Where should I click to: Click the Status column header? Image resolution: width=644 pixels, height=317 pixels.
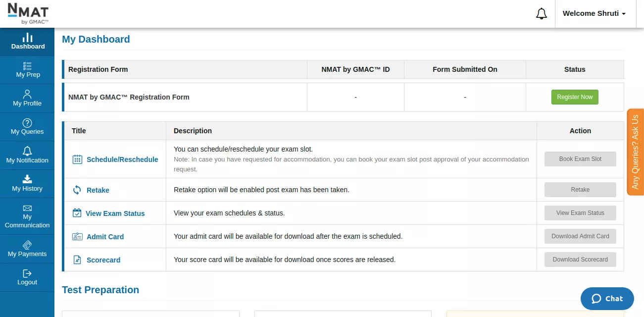(x=575, y=69)
